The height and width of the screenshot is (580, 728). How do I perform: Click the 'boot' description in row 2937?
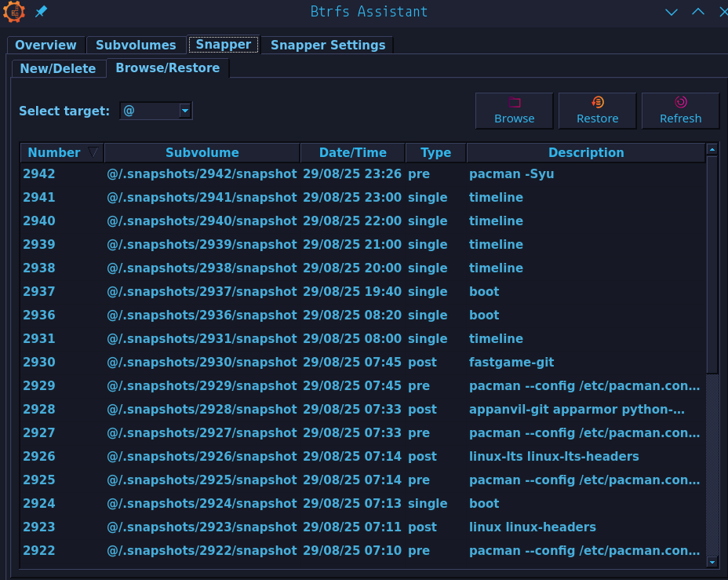pyautogui.click(x=484, y=292)
